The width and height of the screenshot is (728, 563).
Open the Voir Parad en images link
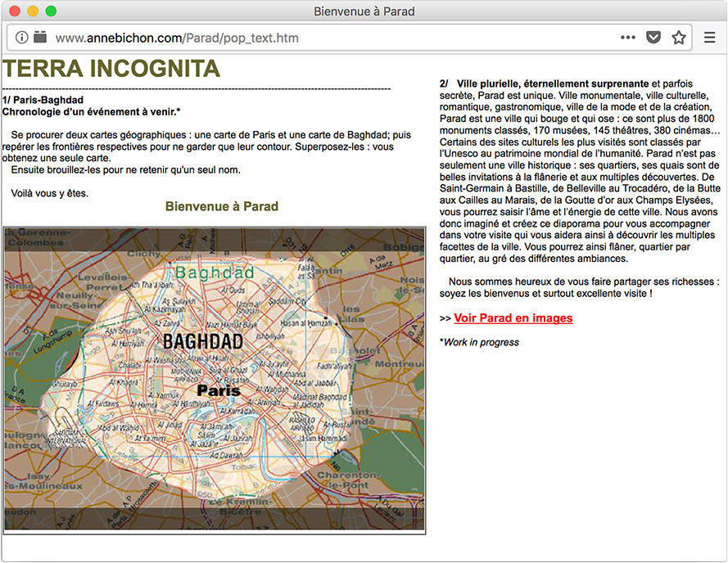click(x=513, y=318)
